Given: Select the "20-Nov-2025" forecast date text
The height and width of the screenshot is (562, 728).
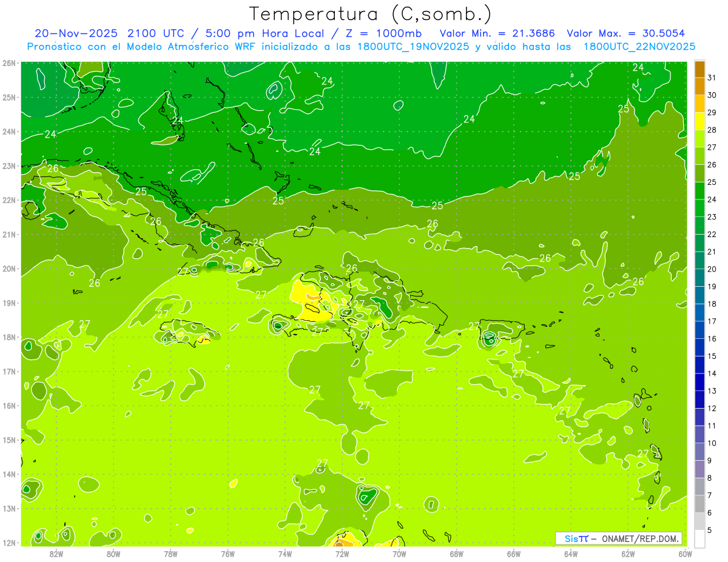Looking at the screenshot, I should (x=76, y=33).
